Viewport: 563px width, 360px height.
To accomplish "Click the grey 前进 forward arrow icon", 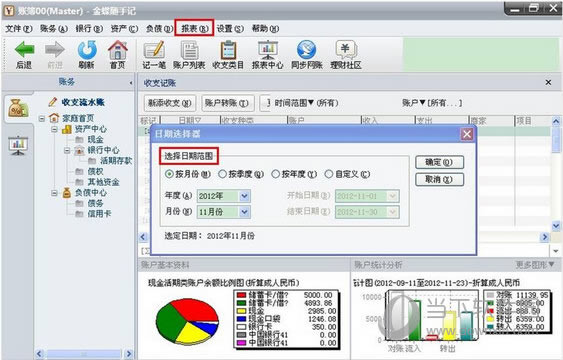I will pyautogui.click(x=55, y=50).
